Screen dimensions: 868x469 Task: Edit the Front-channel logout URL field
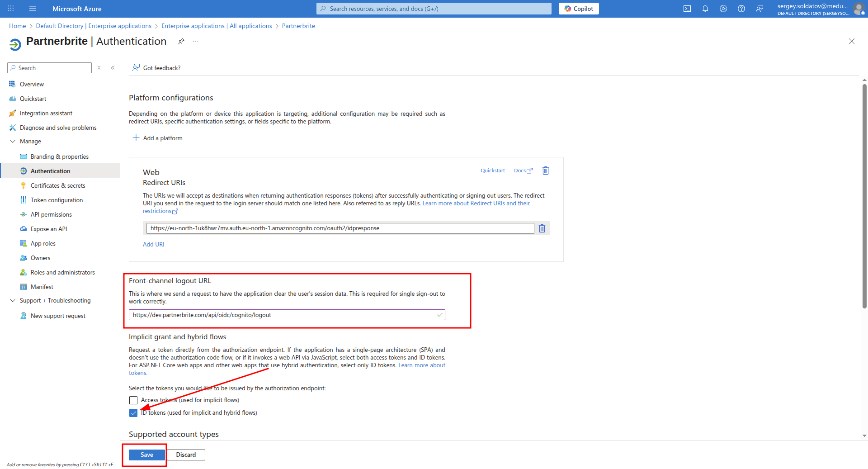point(287,315)
